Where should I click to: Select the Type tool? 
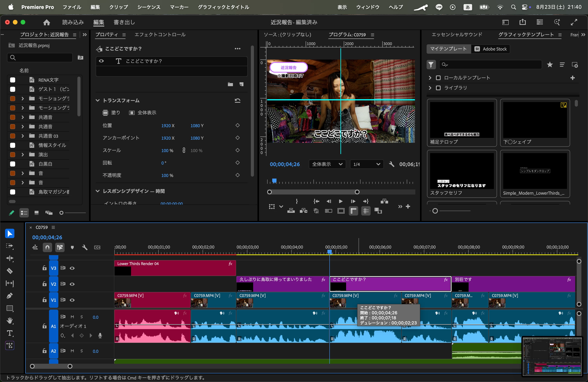coord(10,333)
